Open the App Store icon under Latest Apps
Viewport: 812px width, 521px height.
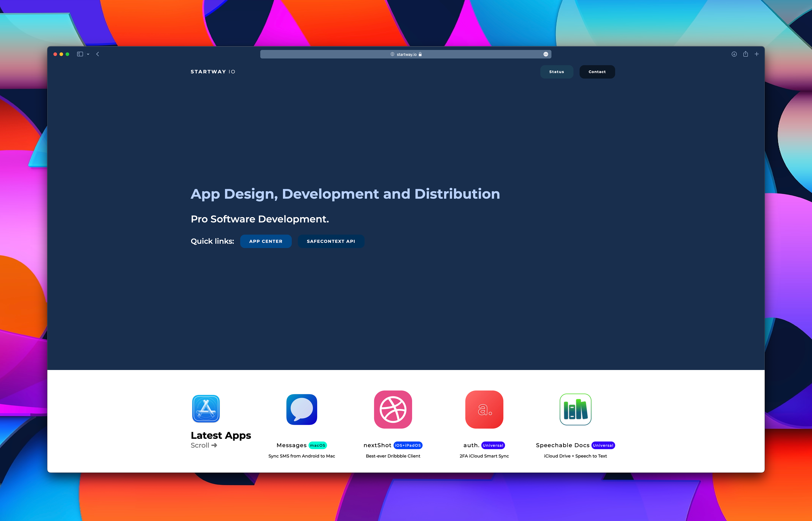pos(206,409)
